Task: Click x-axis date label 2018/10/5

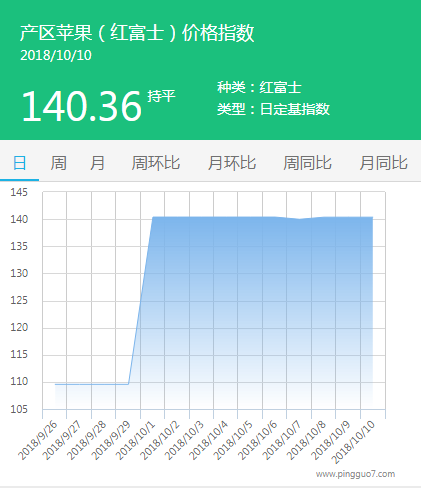Action: point(234,440)
